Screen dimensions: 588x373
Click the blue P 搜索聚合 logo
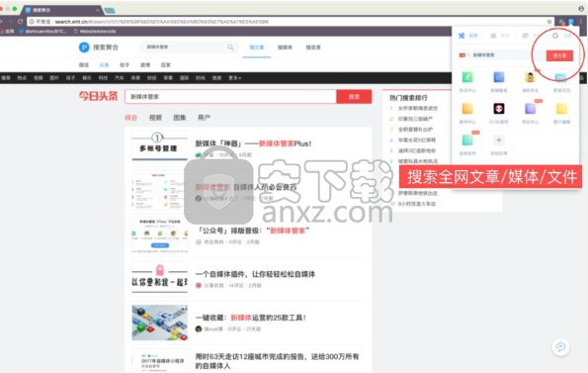coord(84,47)
